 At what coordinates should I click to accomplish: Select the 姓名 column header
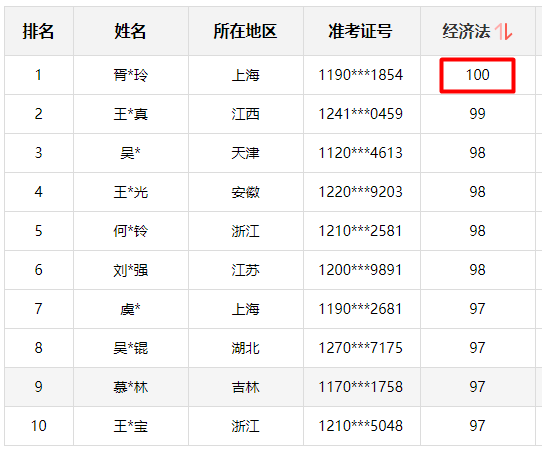tap(130, 31)
